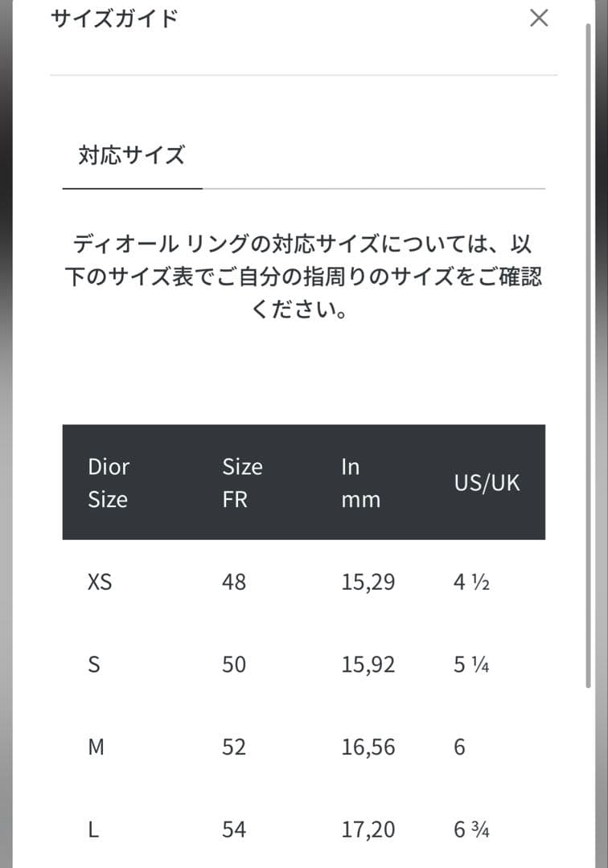Viewport: 608px width, 868px height.
Task: Click FR size 48 cell
Action: pos(234,582)
